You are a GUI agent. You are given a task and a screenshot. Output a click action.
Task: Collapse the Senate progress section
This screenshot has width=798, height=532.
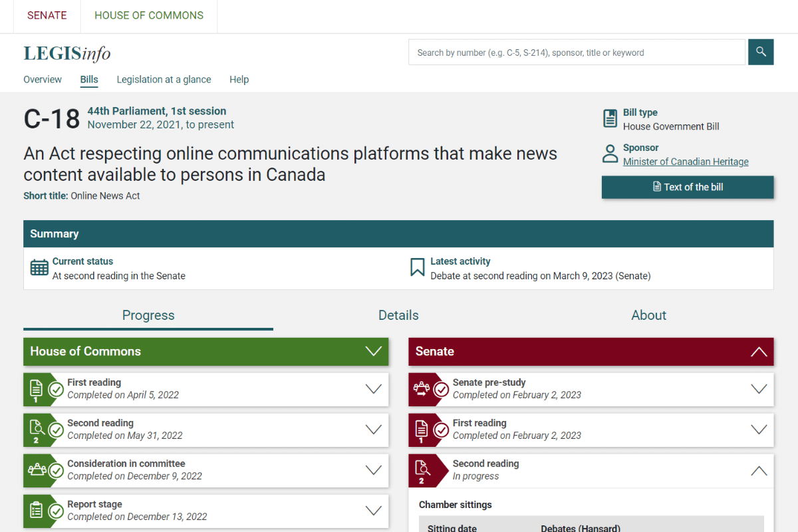pyautogui.click(x=759, y=352)
